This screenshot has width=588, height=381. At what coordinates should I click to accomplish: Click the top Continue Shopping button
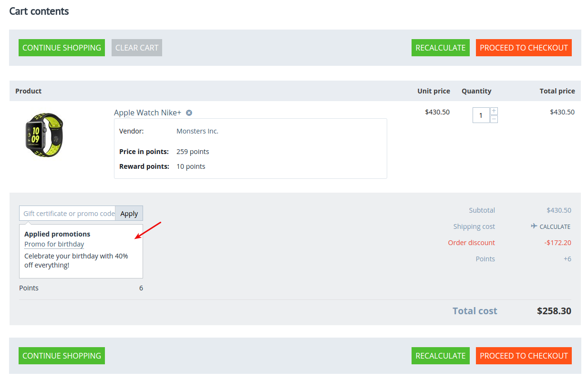62,48
